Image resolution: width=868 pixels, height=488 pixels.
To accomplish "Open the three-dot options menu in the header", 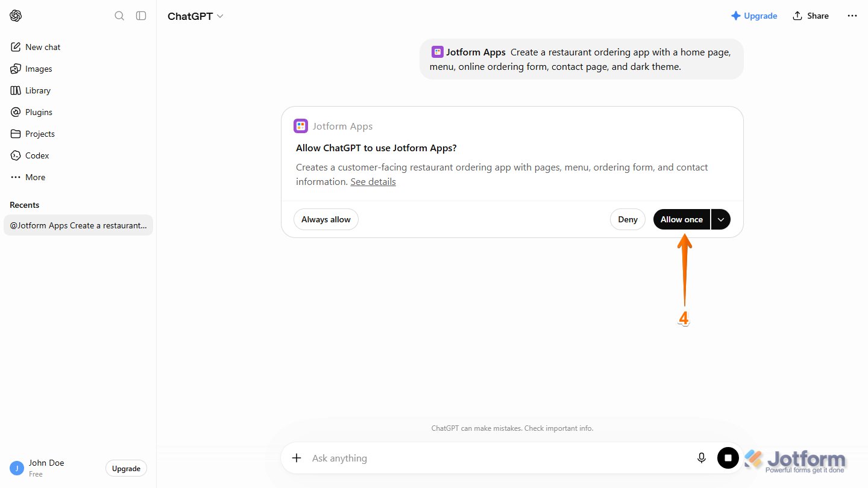I will 852,16.
